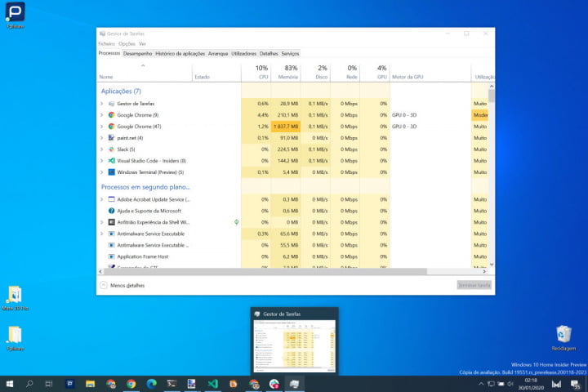Expand Adobe Acrobat Update Service row
Viewport: 588px width, 392px height.
pos(101,199)
